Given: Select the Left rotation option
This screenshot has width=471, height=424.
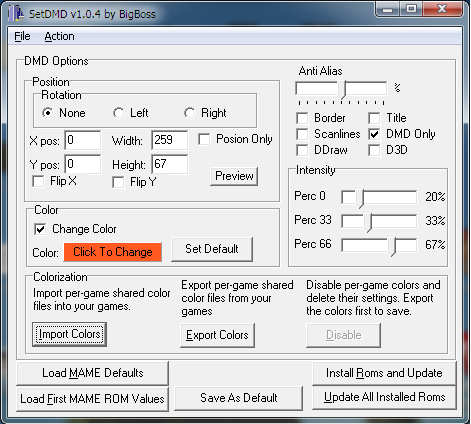Looking at the screenshot, I should 119,113.
